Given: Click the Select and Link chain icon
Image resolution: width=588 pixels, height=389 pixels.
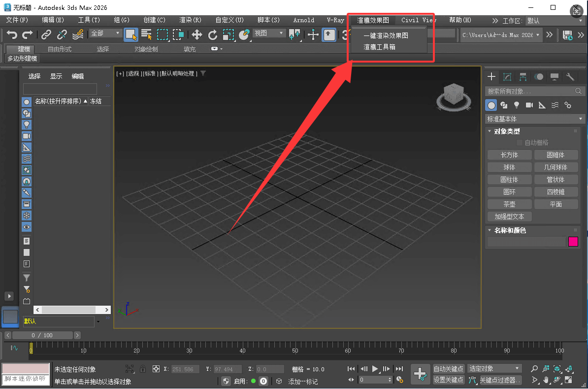Looking at the screenshot, I should tap(46, 35).
